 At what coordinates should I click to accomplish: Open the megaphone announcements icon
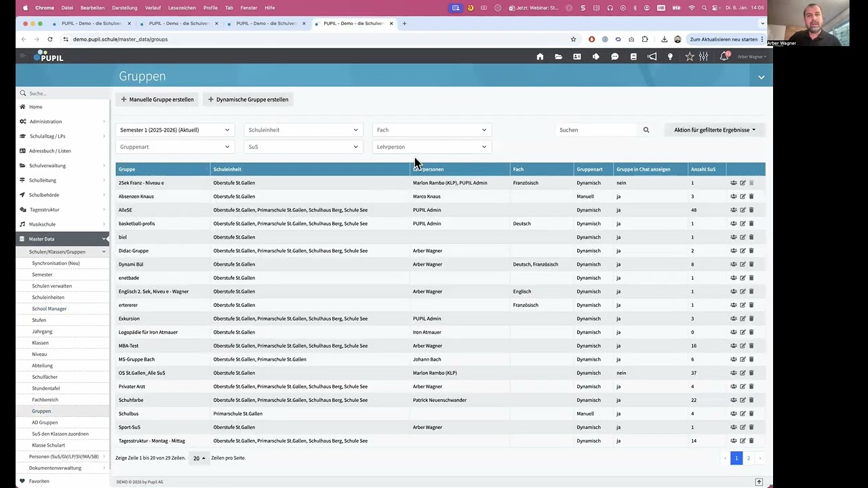coord(652,57)
